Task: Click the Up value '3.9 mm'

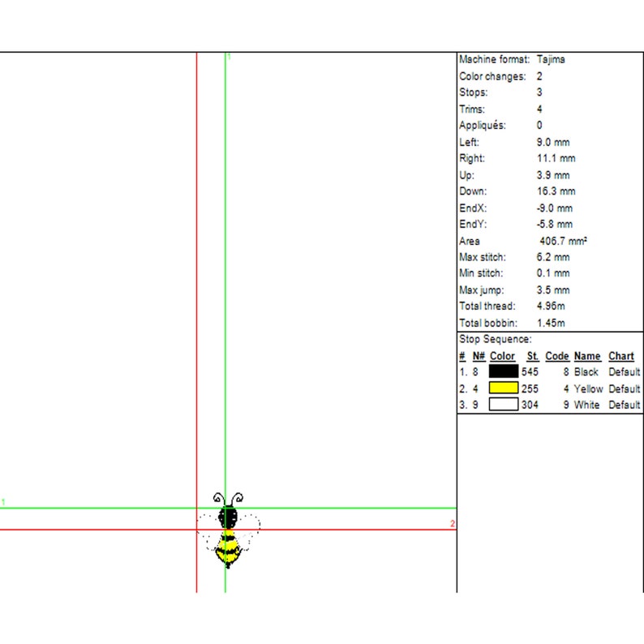Action: 553,175
